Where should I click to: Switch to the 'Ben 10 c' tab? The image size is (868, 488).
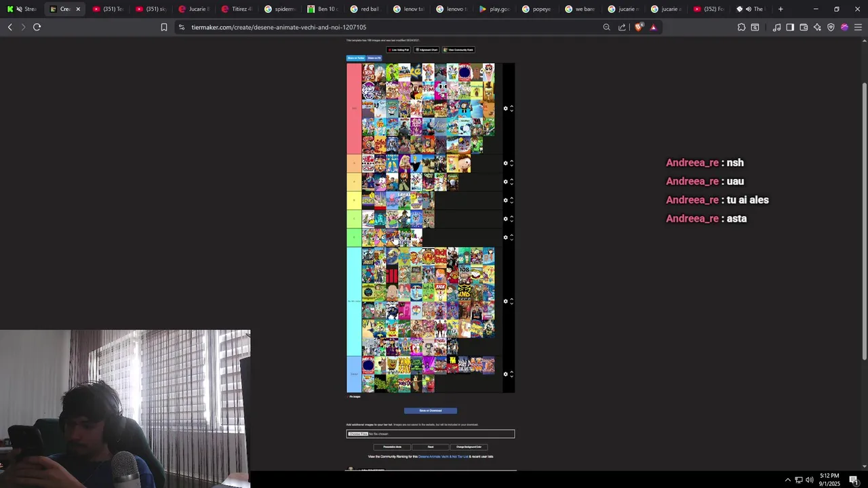tap(322, 9)
